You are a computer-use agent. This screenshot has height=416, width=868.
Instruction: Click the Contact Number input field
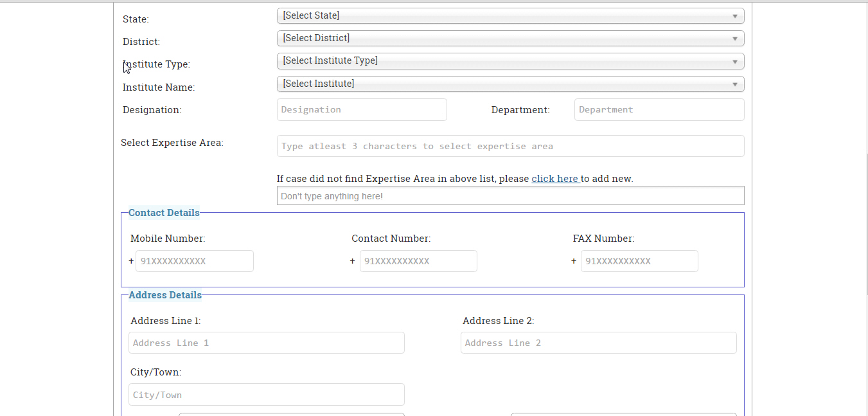coord(418,261)
